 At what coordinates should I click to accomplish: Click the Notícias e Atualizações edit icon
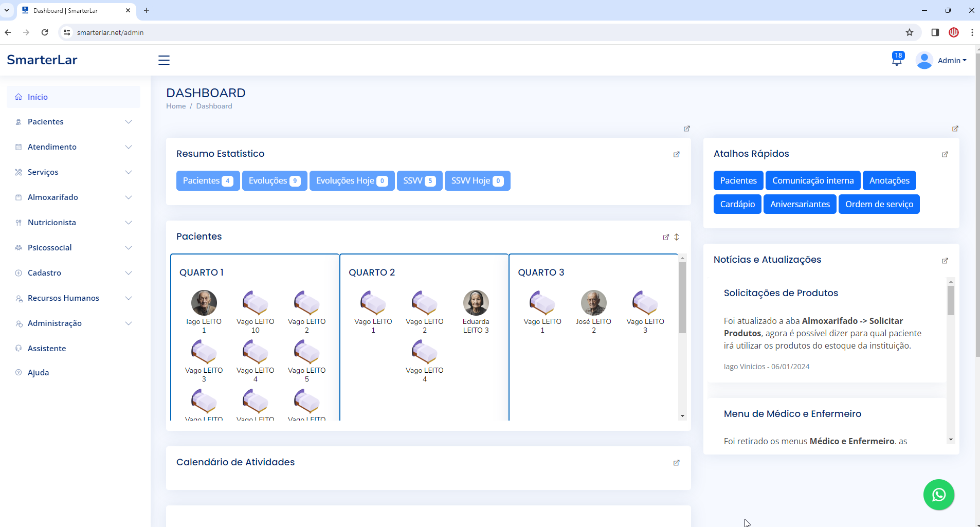point(945,261)
